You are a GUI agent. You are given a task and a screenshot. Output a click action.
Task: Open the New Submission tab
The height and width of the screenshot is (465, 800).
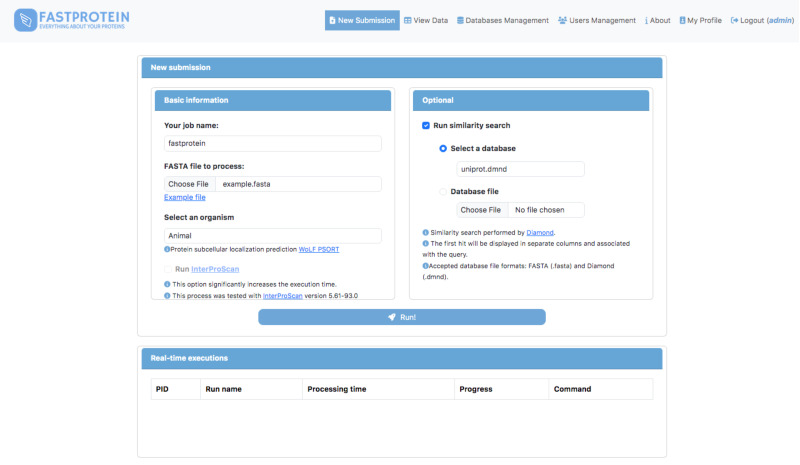[x=362, y=20]
